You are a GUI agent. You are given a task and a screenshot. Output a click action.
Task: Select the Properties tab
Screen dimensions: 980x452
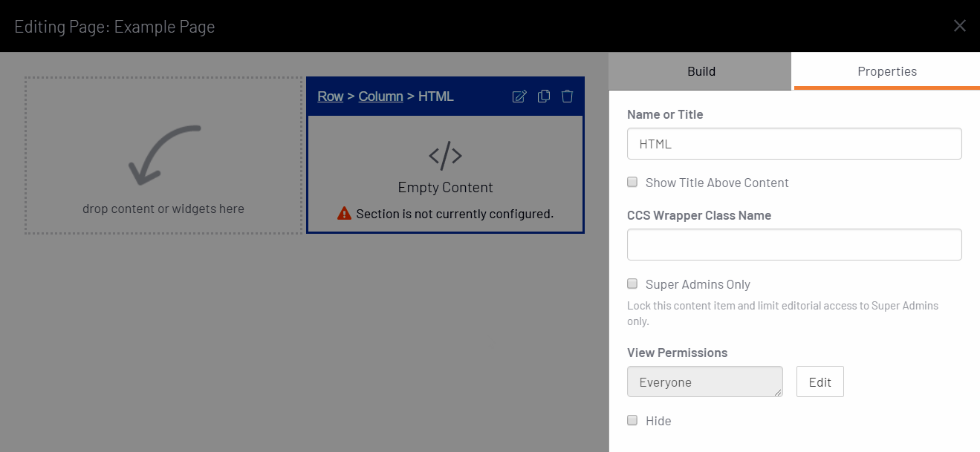(887, 71)
